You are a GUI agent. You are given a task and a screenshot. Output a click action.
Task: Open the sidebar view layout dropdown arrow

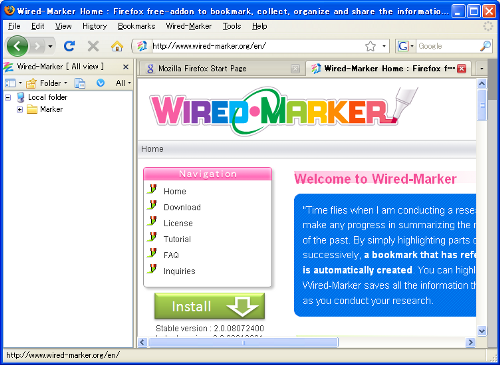click(20, 83)
